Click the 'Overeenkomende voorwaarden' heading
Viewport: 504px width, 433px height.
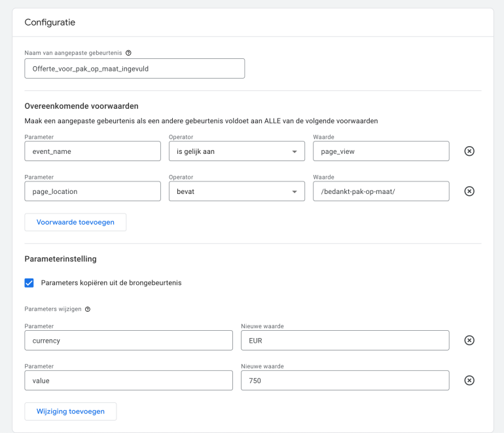pyautogui.click(x=81, y=106)
